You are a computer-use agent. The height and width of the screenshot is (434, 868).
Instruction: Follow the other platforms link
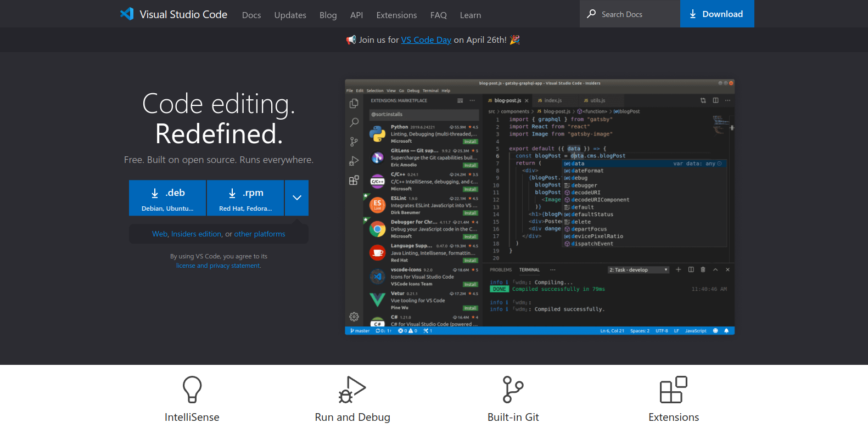click(x=260, y=234)
